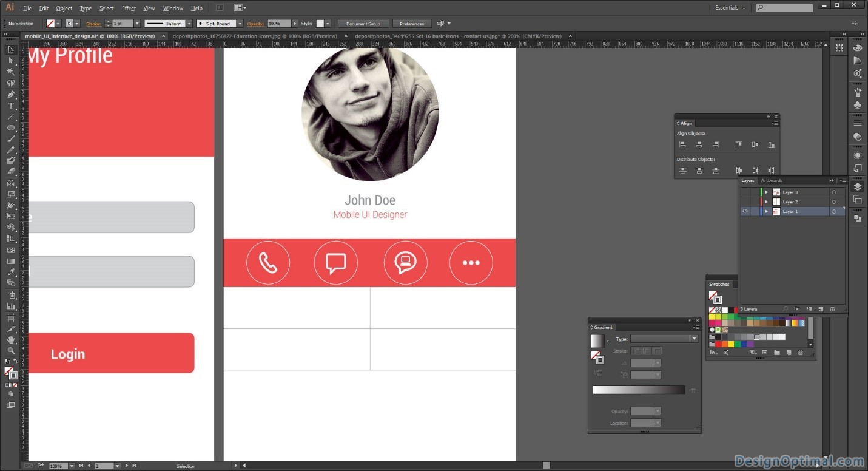
Task: Toggle lock column for Layer 1
Action: (x=755, y=211)
